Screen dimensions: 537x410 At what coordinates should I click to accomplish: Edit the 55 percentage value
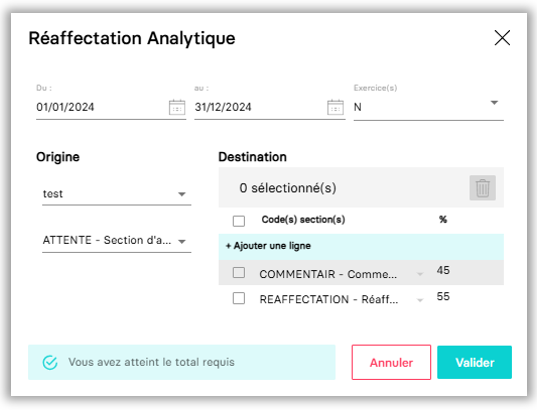click(x=443, y=296)
